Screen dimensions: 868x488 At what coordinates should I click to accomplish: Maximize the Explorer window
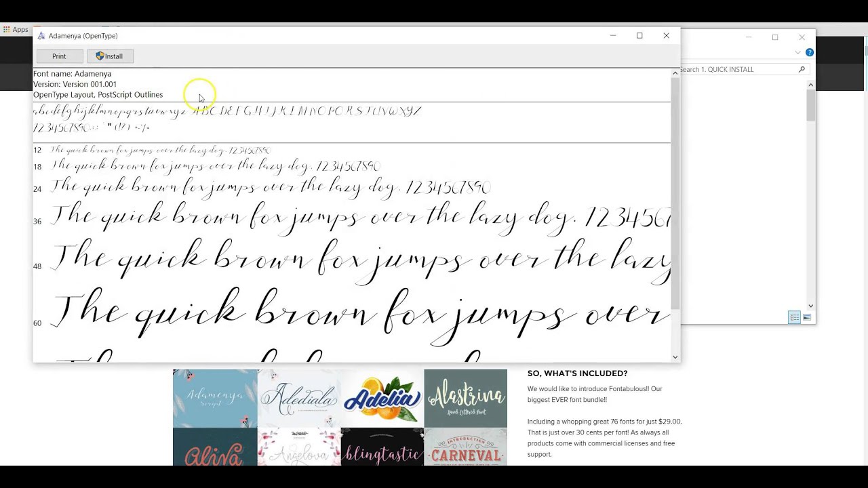click(775, 37)
